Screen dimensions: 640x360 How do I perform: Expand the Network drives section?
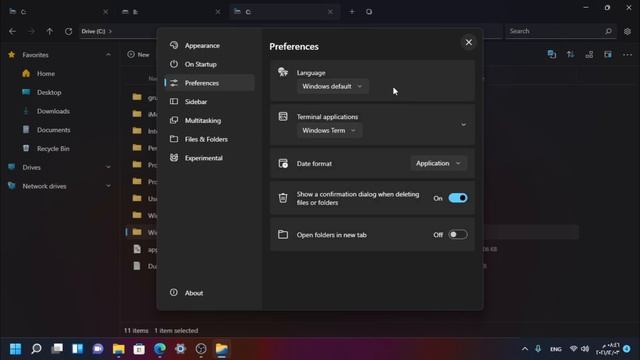(108, 186)
